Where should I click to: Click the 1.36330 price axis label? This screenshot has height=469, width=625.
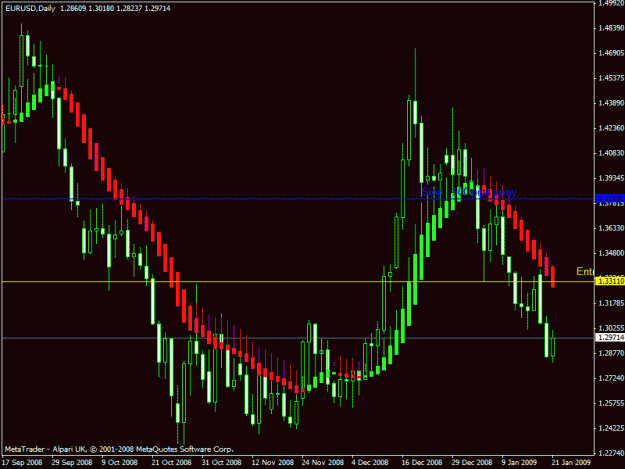tap(611, 228)
